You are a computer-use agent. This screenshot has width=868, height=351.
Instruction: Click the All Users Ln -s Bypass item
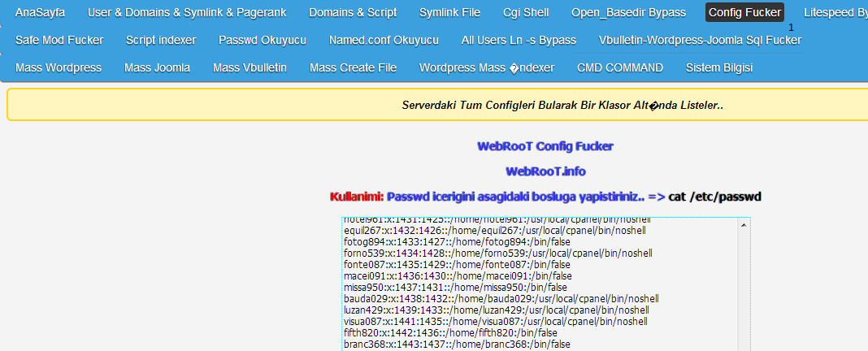click(x=519, y=40)
